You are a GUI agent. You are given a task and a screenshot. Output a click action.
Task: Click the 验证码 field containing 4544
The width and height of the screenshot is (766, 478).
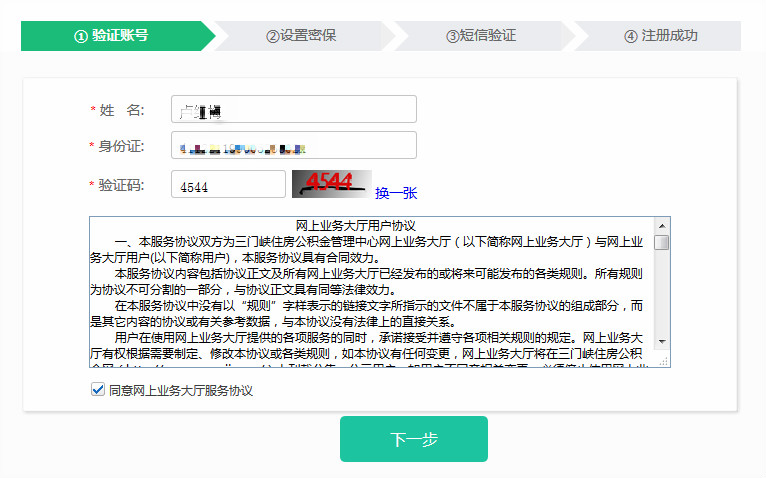pyautogui.click(x=228, y=185)
